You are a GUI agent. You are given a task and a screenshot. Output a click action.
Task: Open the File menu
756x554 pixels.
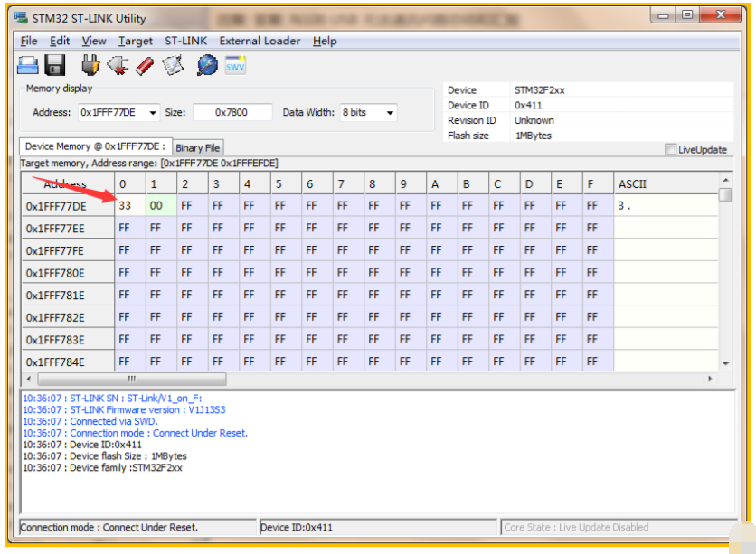29,41
